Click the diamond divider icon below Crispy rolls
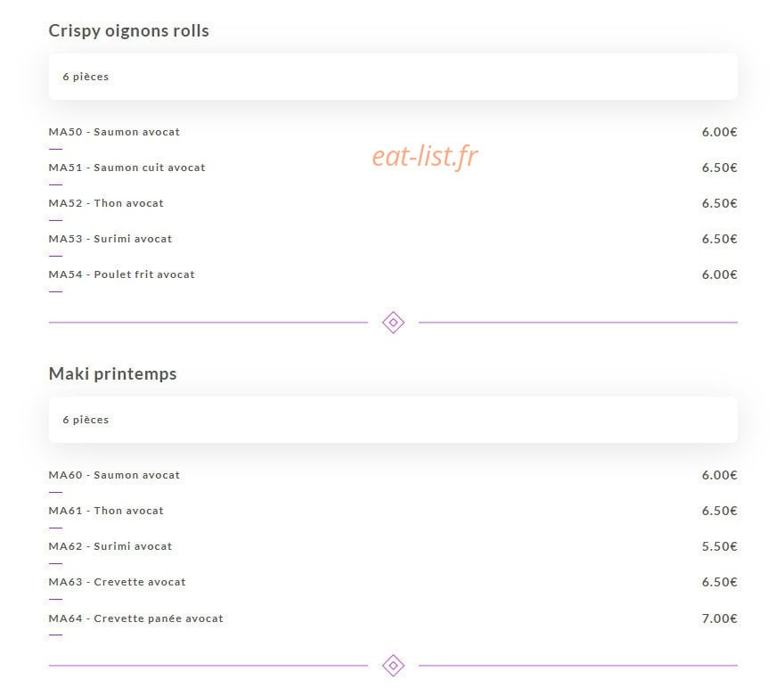 pyautogui.click(x=393, y=323)
